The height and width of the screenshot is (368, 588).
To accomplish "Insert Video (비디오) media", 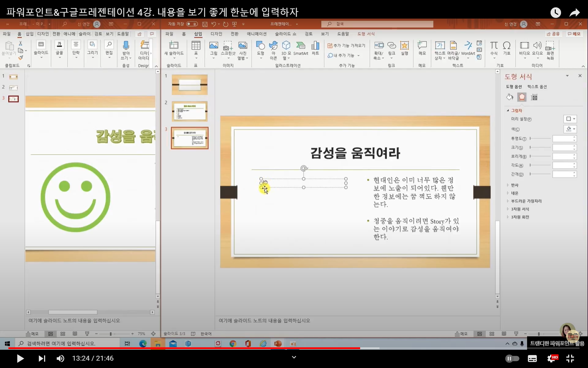I will pyautogui.click(x=524, y=50).
